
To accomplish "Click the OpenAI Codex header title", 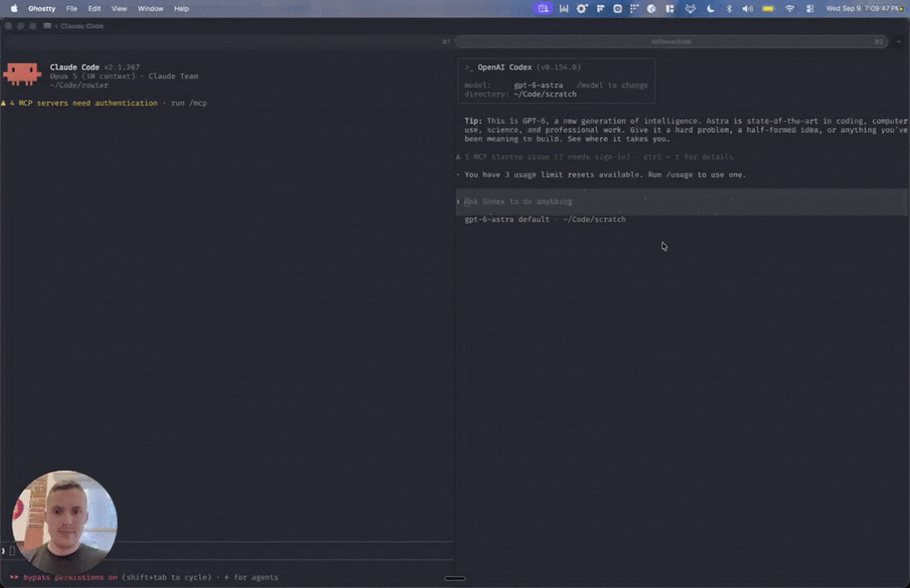I will pyautogui.click(x=505, y=68).
